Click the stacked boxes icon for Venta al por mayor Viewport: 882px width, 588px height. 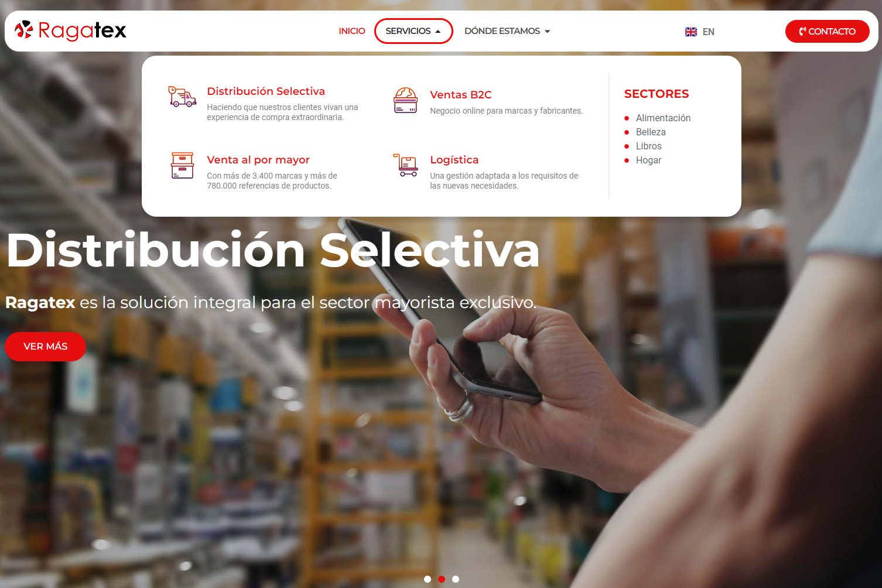click(182, 165)
